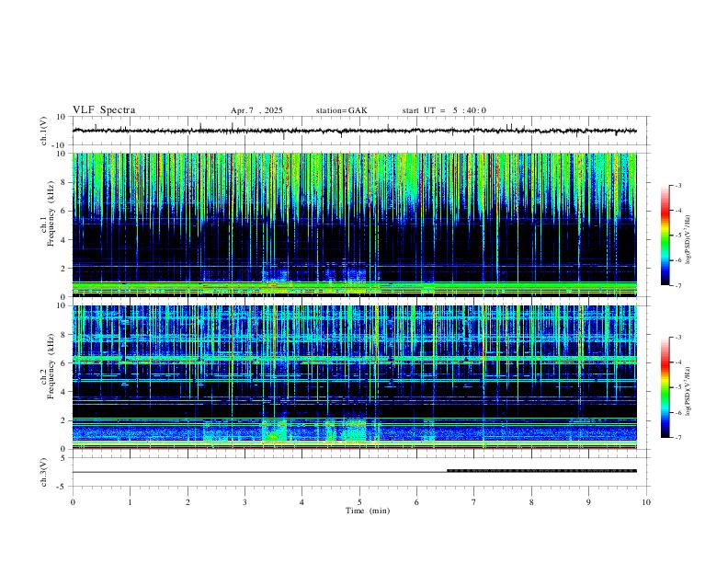Click the 'station=GAK' header label
The image size is (728, 563).
coord(341,110)
